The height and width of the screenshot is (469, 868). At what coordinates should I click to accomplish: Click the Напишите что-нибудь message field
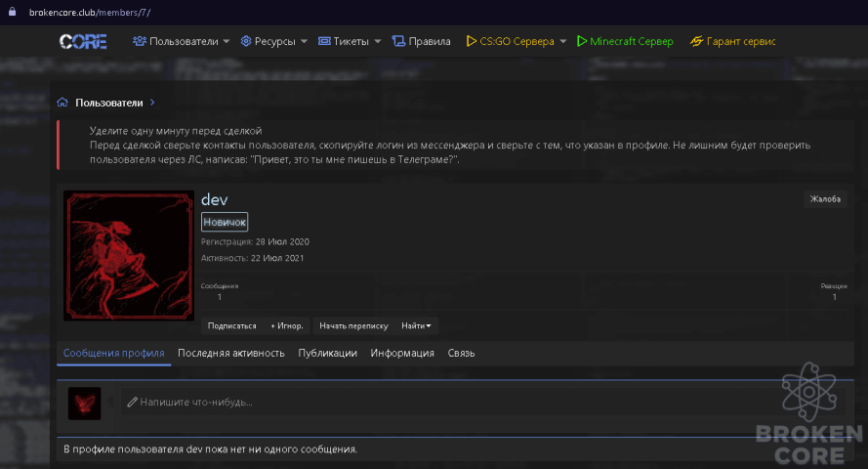(x=483, y=402)
